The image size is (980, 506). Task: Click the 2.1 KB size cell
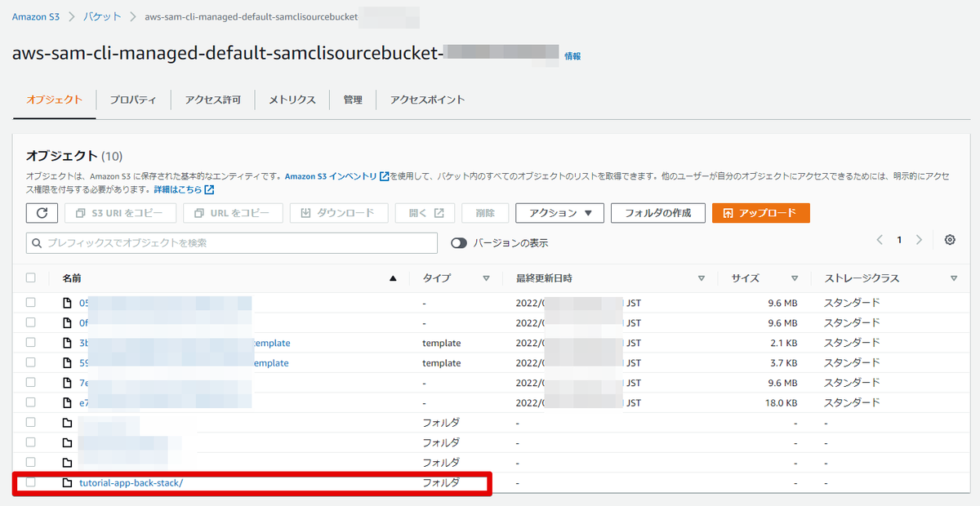click(783, 343)
